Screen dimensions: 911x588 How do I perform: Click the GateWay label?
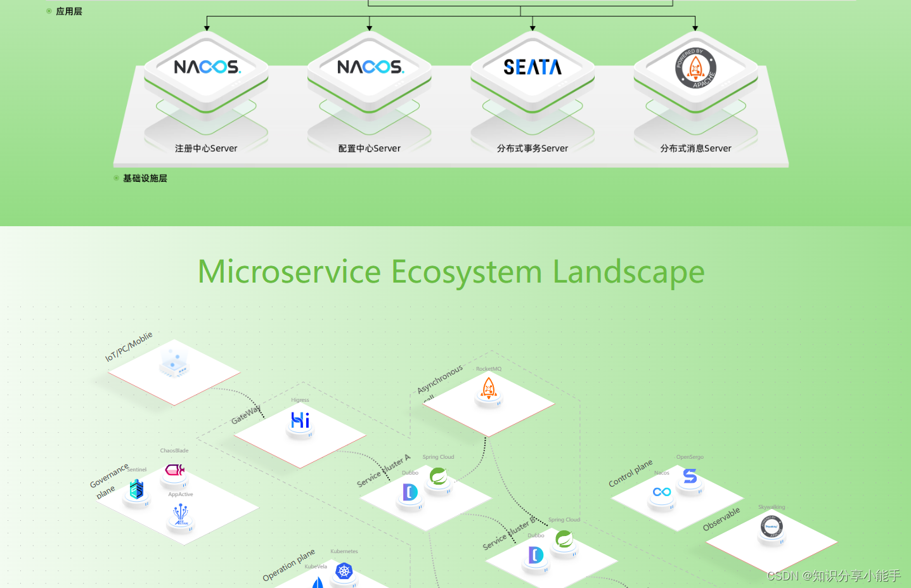click(246, 415)
